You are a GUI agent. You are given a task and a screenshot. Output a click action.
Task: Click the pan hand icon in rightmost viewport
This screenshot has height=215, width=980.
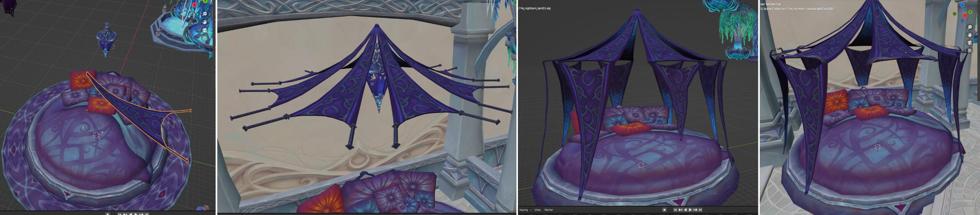(970, 35)
